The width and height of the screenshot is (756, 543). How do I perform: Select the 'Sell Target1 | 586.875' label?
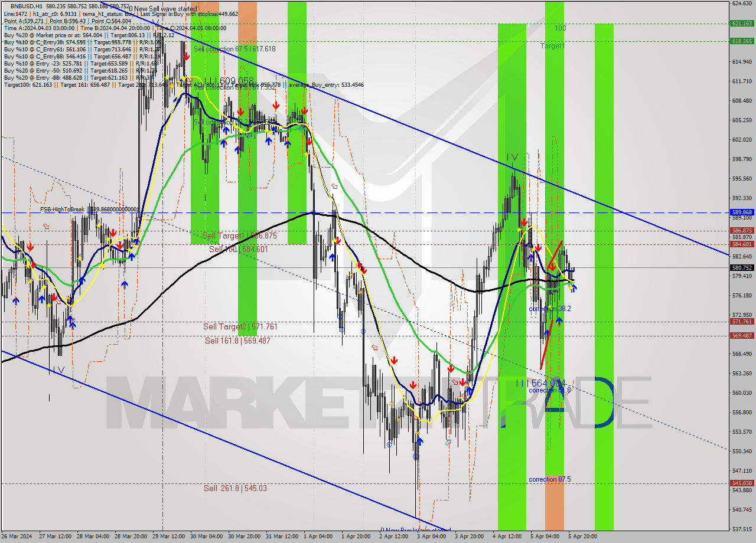pyautogui.click(x=239, y=235)
